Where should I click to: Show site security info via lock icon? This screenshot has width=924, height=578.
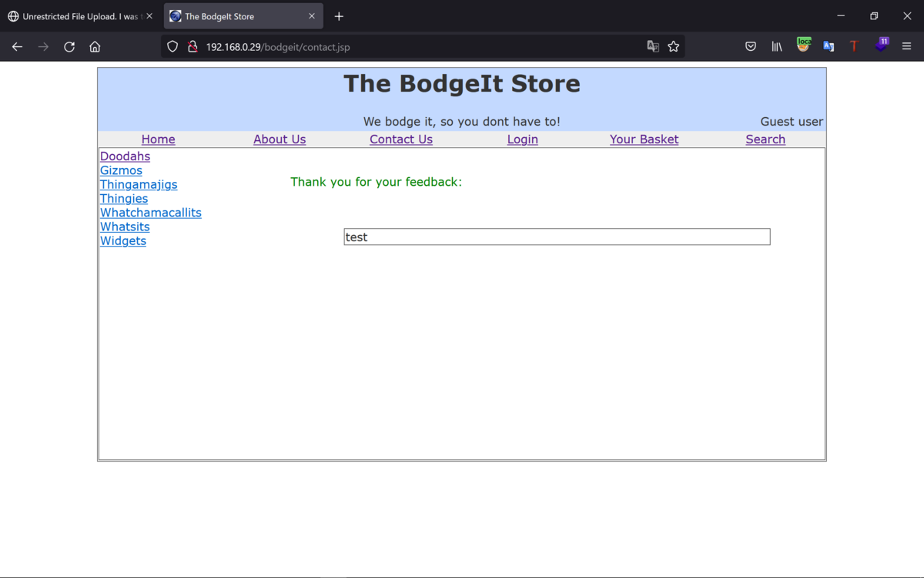point(192,47)
